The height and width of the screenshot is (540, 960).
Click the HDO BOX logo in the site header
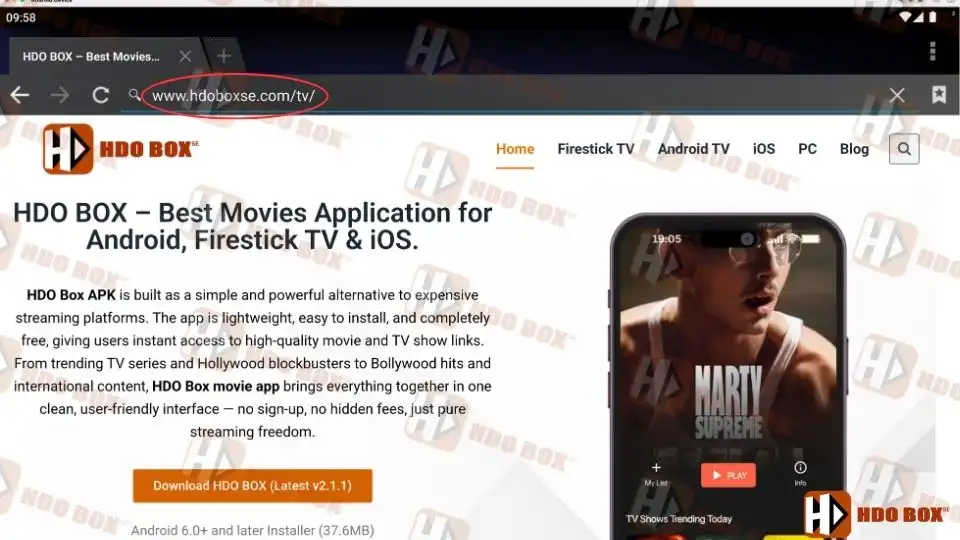(x=121, y=149)
